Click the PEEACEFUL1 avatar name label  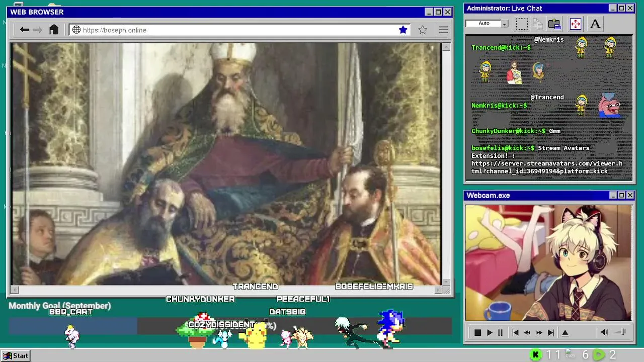(303, 299)
